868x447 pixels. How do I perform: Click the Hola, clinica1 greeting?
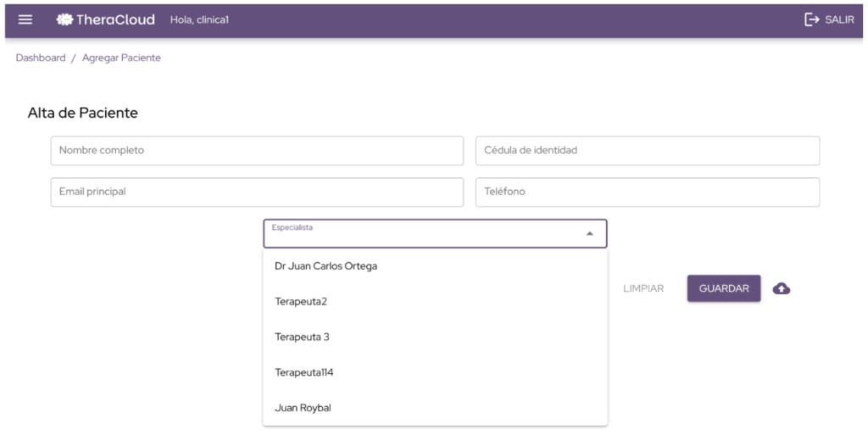199,20
